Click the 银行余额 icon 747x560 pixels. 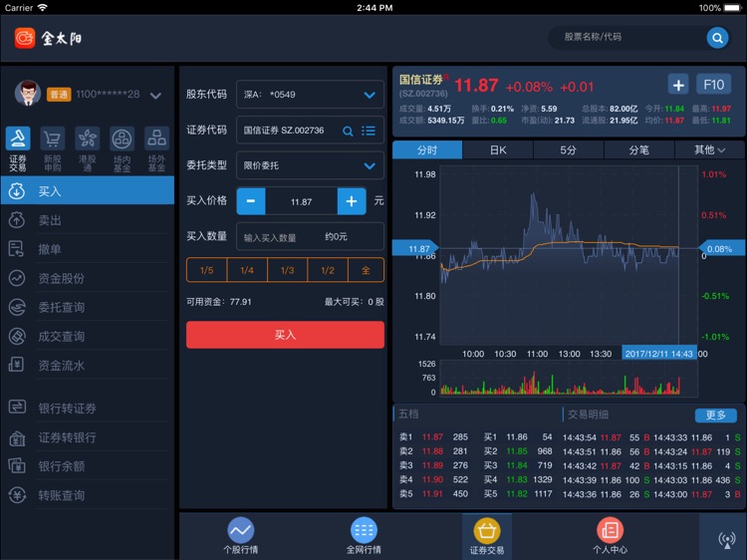coord(17,465)
